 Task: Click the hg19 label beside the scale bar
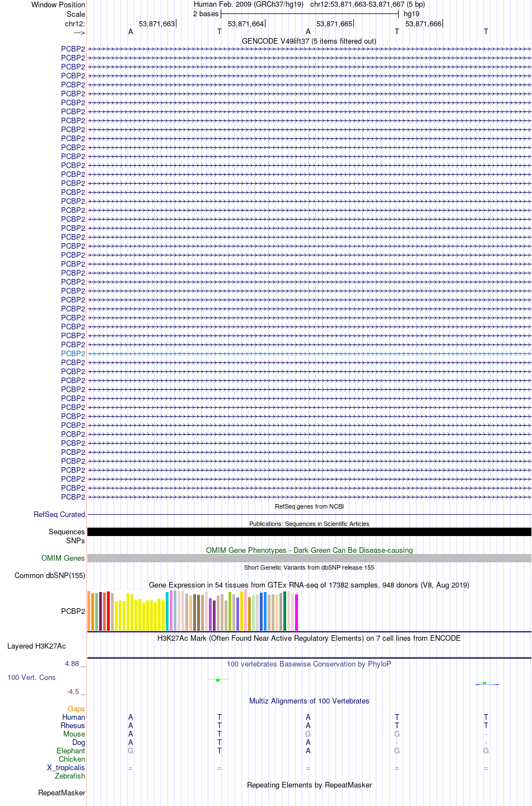(412, 14)
